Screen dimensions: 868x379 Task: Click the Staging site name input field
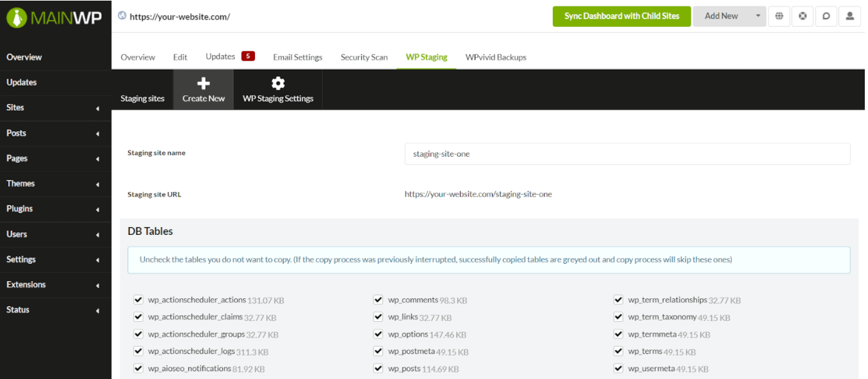627,154
